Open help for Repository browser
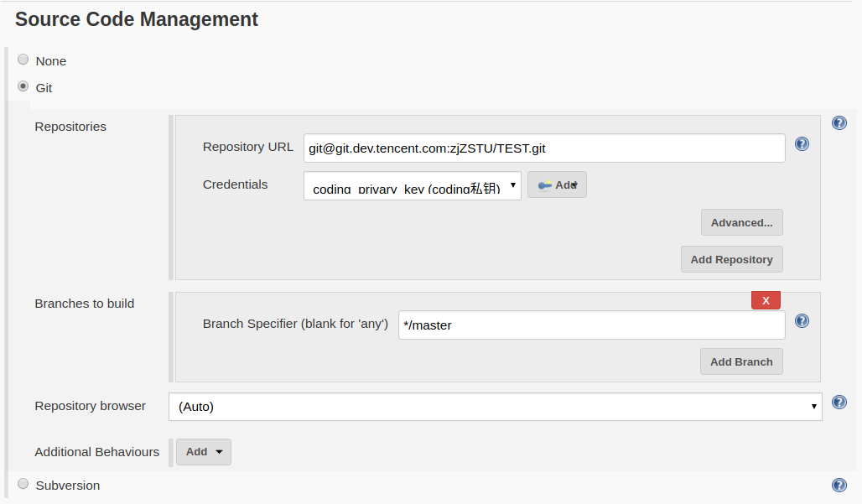The height and width of the screenshot is (504, 862). [x=839, y=403]
